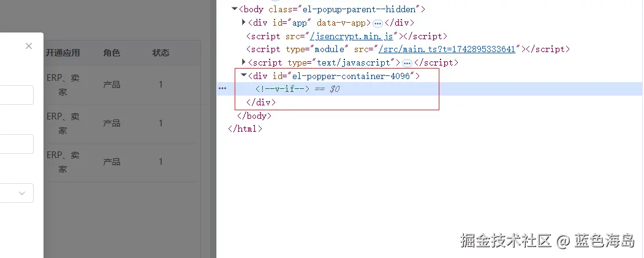Expand the div id="app" node
Viewport: 644px width, 258px height.
tap(243, 22)
